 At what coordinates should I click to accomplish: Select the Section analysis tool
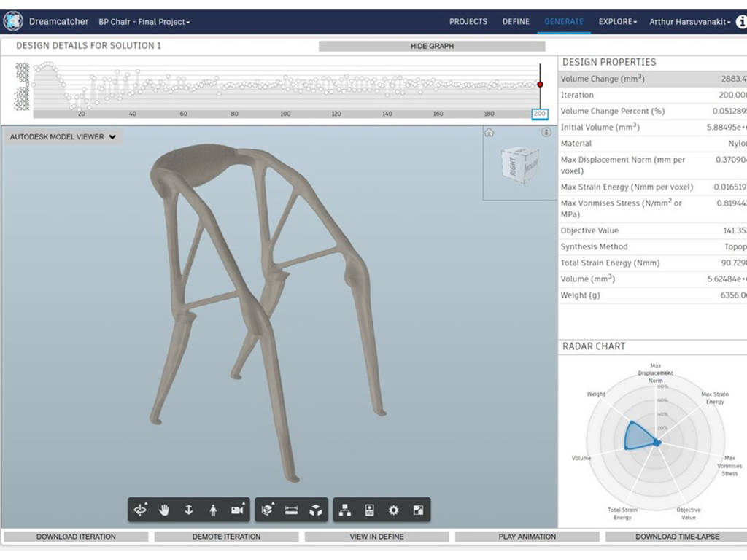tap(268, 510)
